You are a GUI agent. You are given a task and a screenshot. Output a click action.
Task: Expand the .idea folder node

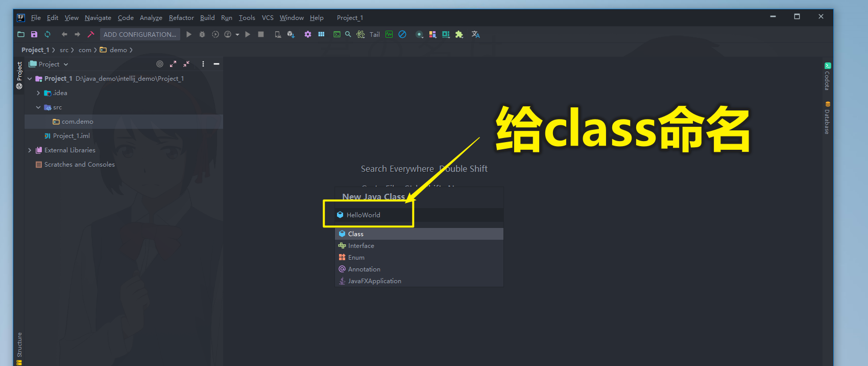click(38, 93)
